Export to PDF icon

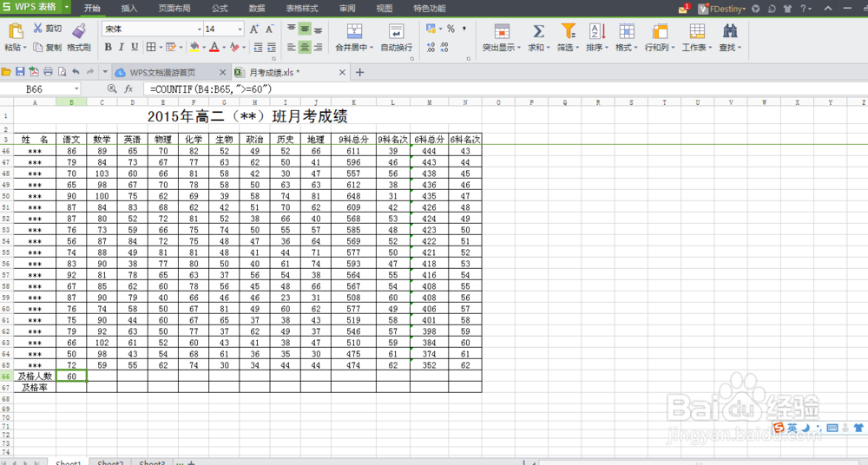click(34, 72)
